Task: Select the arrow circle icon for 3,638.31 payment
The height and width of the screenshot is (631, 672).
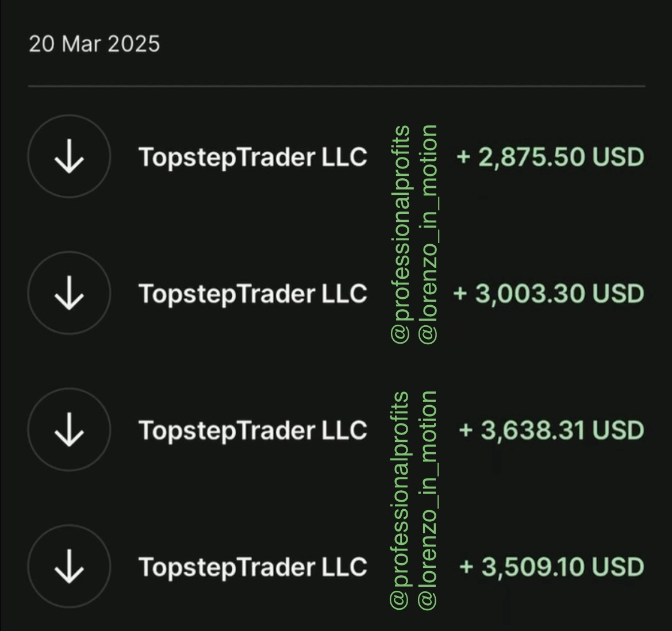Action: 69,430
